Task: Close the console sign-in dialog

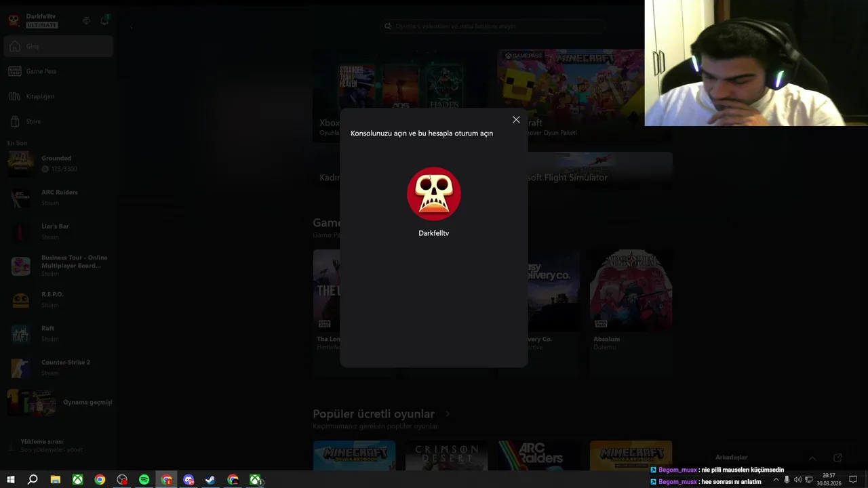Action: pyautogui.click(x=516, y=120)
